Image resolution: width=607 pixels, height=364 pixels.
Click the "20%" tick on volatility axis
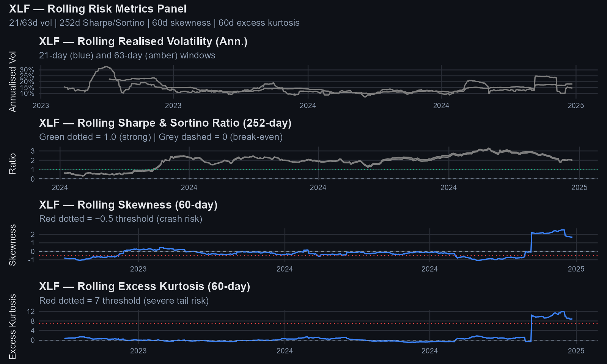coord(27,82)
